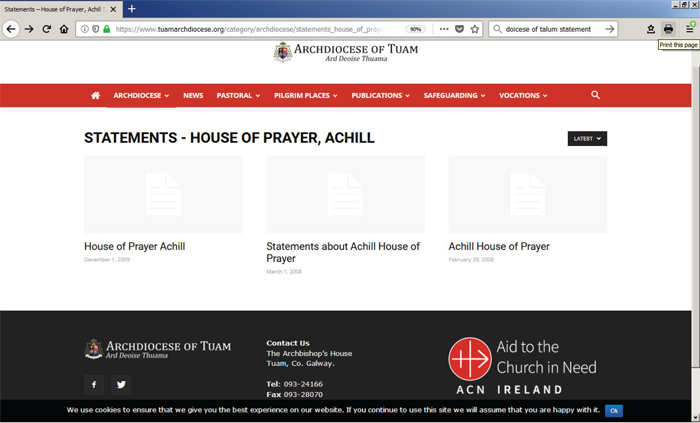Screen dimensions: 700x423
Task: Open the Firefox hamburger menu
Action: [x=690, y=29]
